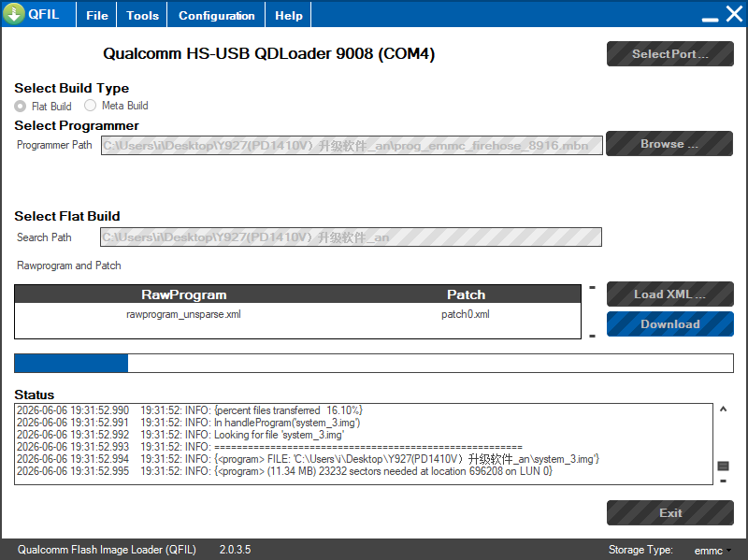748x560 pixels.
Task: Minimize the QFIL window
Action: 710,20
